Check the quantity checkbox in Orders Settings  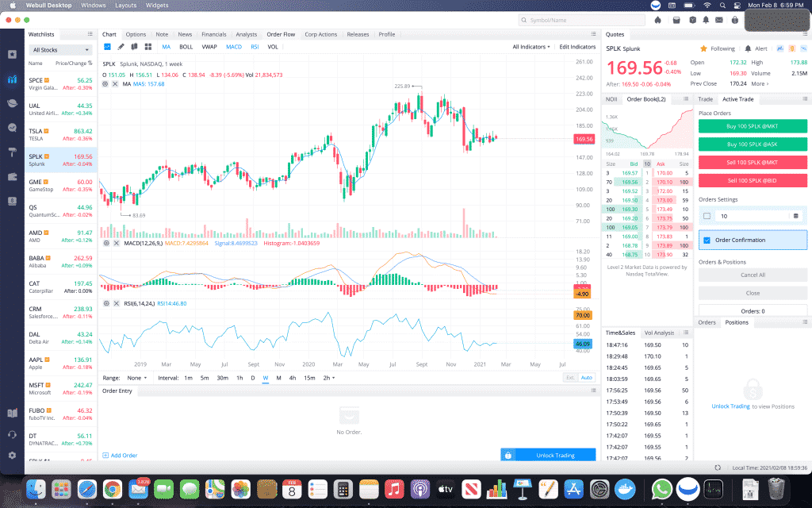tap(707, 216)
